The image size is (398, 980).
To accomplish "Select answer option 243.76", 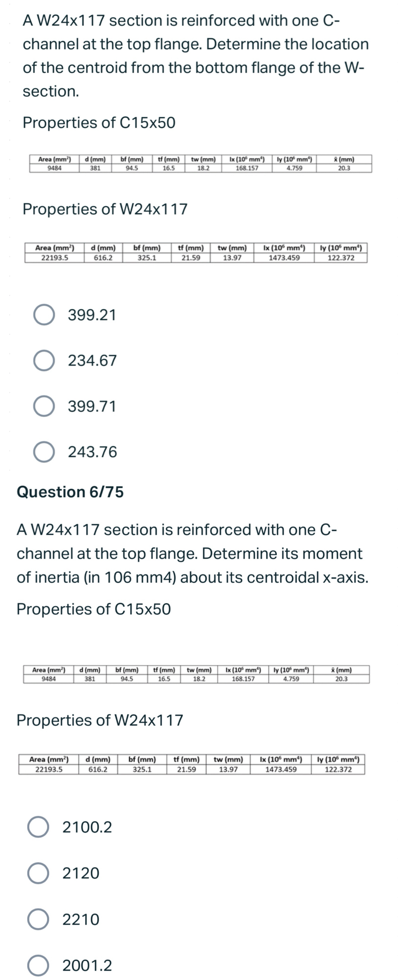I will tap(45, 452).
